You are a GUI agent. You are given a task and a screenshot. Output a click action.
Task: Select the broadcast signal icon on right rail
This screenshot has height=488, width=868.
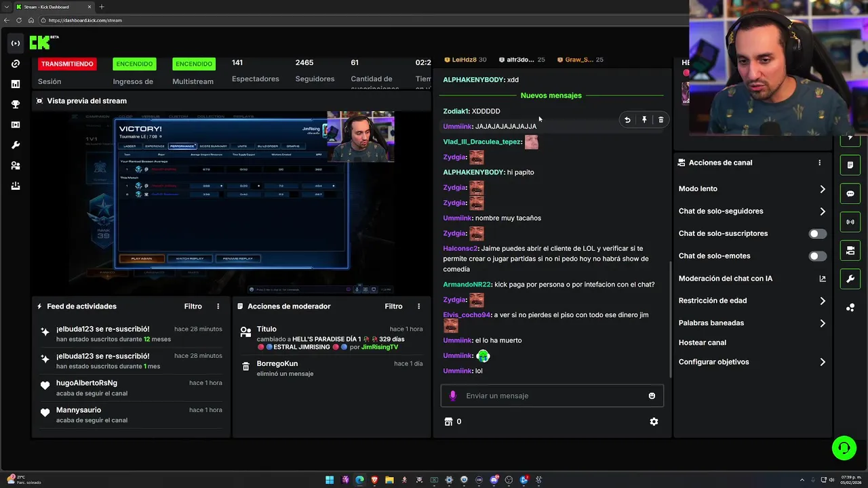pos(850,222)
